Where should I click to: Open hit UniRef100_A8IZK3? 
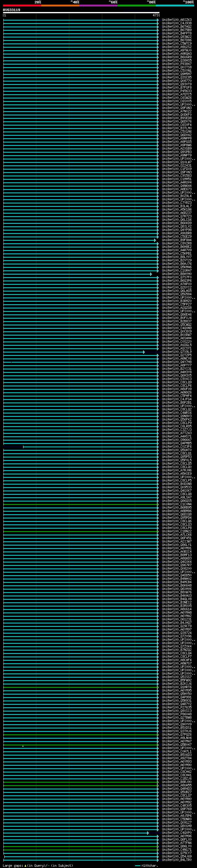(176, 20)
